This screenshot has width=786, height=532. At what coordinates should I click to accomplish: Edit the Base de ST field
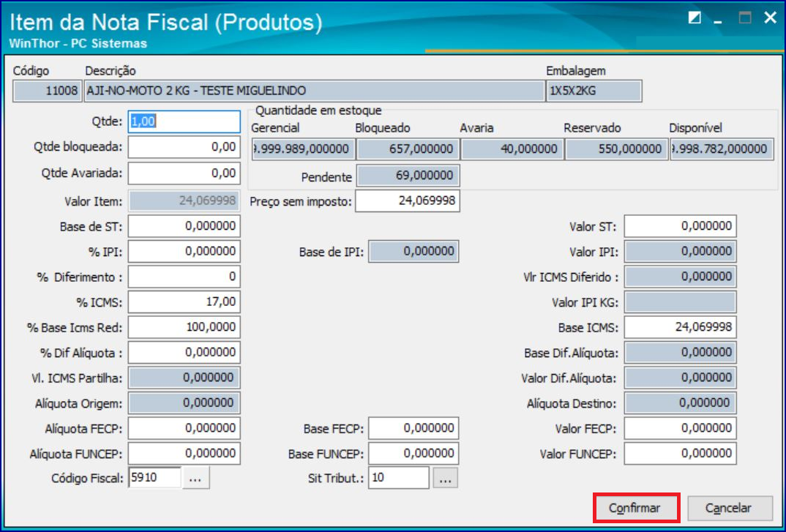[184, 226]
